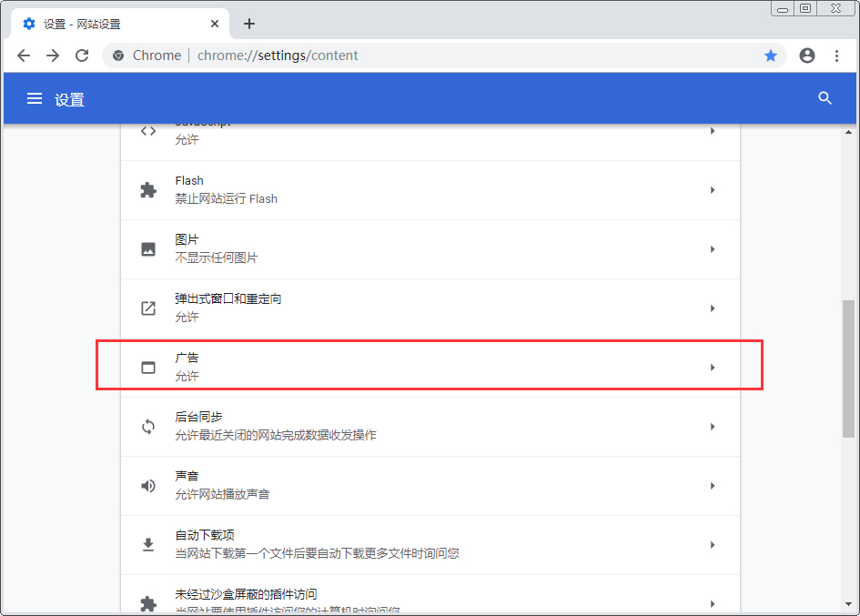Click the sandboxed plugin access puzzle icon
The image size is (860, 616).
click(x=148, y=601)
